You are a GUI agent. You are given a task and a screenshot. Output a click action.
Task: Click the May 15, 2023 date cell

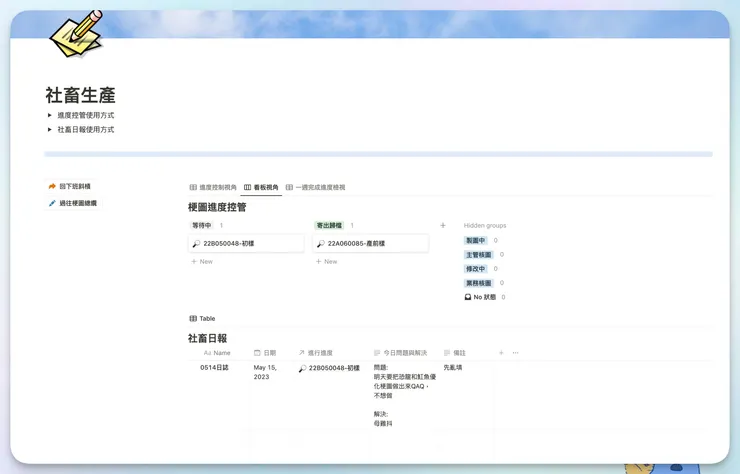265,372
